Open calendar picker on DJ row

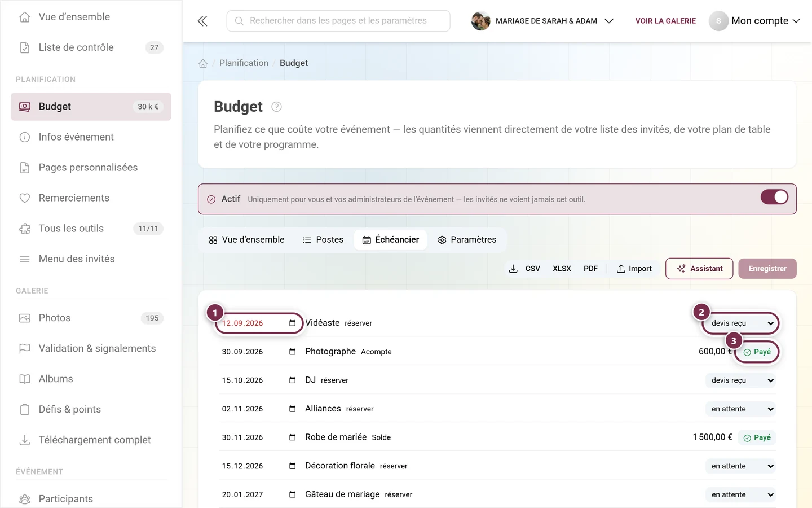pyautogui.click(x=292, y=380)
